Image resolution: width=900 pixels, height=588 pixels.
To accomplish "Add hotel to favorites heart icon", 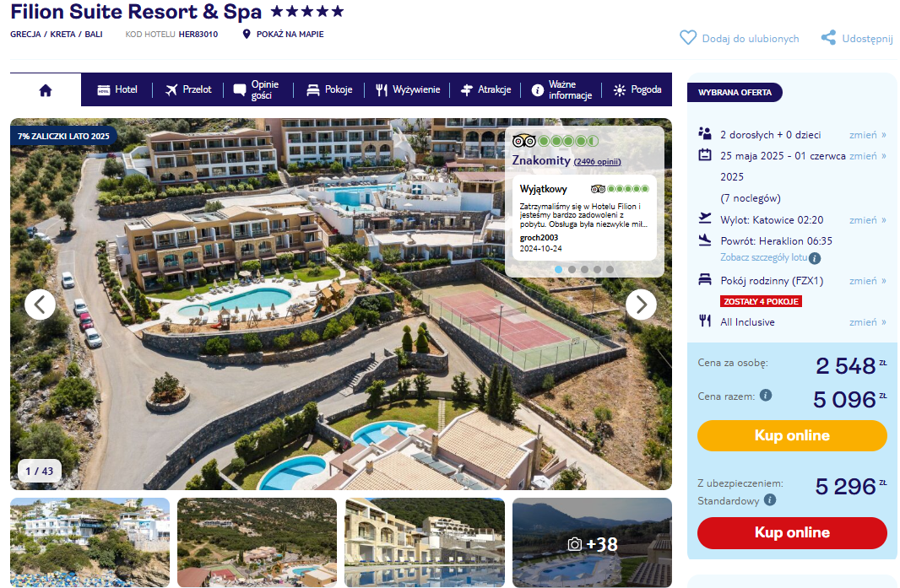I will click(687, 38).
